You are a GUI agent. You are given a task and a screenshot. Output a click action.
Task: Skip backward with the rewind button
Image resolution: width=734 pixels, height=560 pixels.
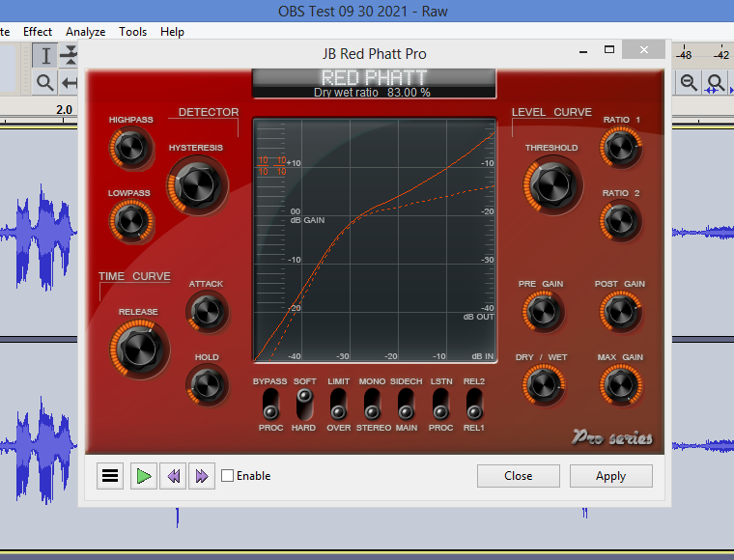(x=173, y=476)
